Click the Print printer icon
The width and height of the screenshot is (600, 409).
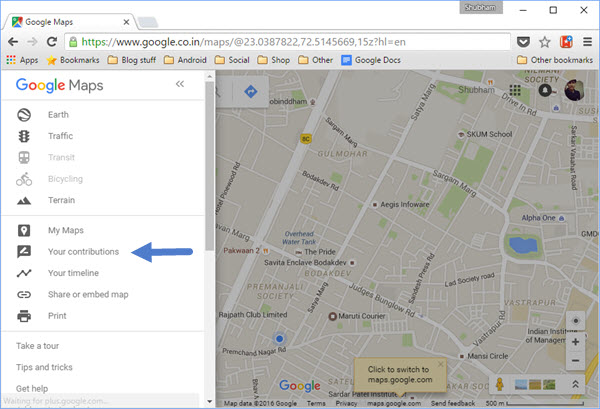coord(24,316)
